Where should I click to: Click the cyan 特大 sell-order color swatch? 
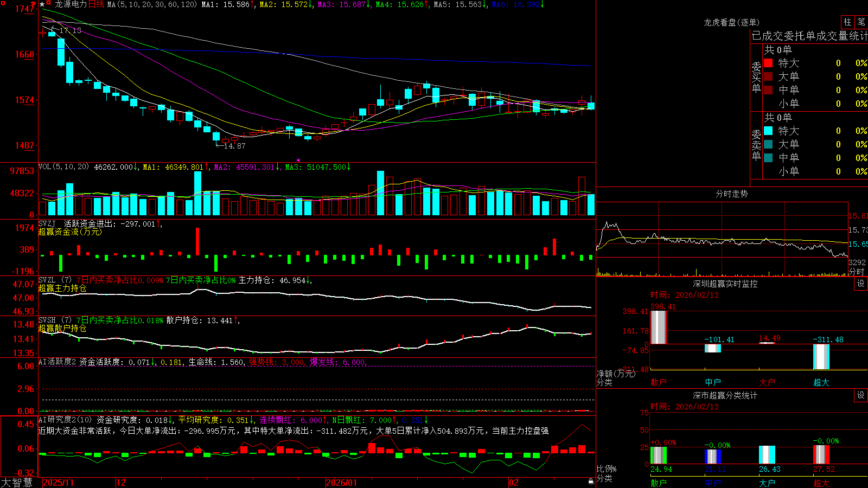click(768, 131)
